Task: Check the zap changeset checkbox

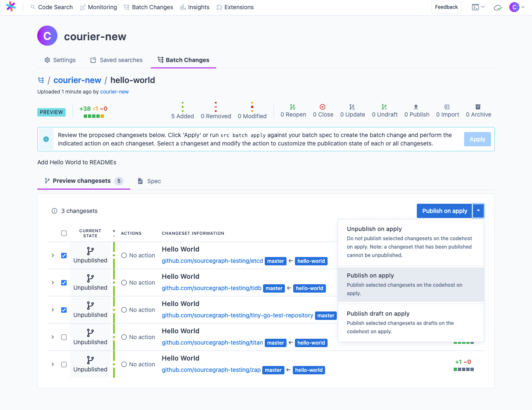Action: tap(64, 364)
